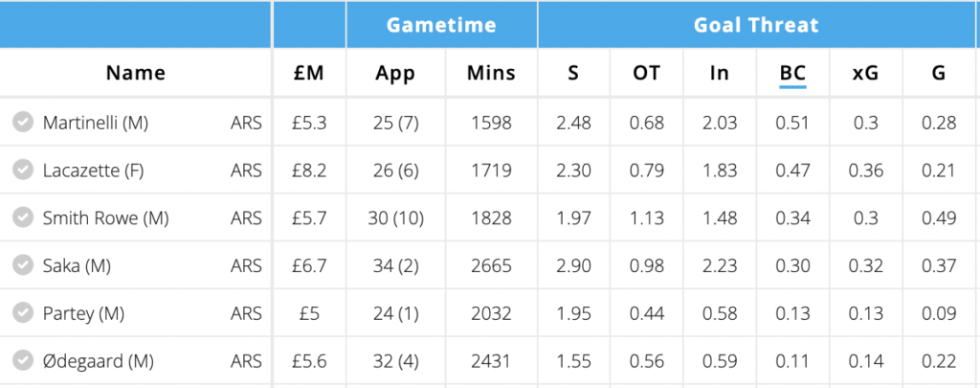Toggle the check icon beside Lacazette

(23, 171)
